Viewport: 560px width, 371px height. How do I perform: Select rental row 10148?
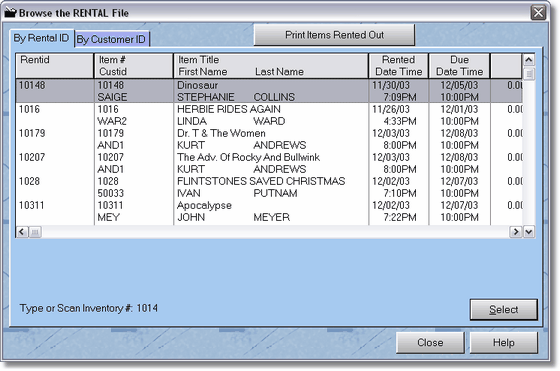click(269, 91)
